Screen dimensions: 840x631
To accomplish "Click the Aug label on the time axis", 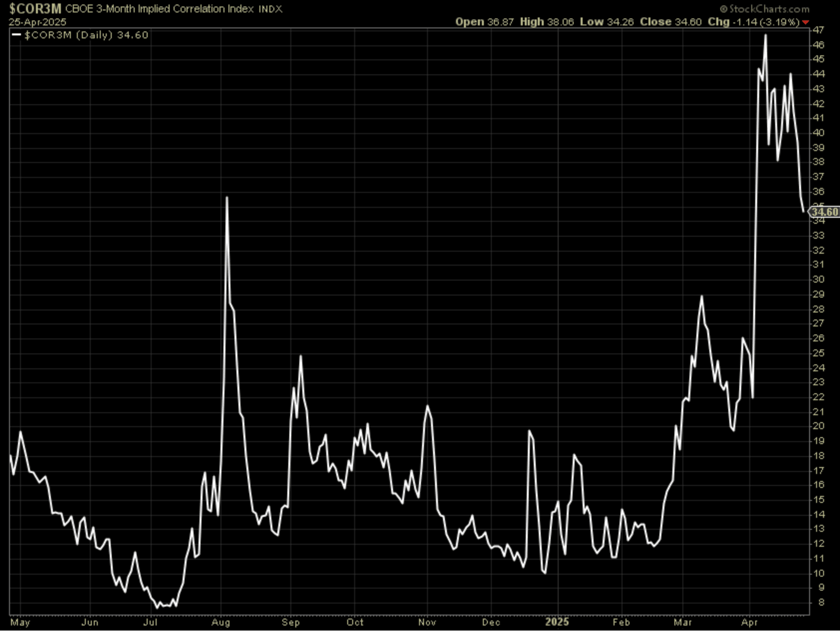I will tap(220, 622).
